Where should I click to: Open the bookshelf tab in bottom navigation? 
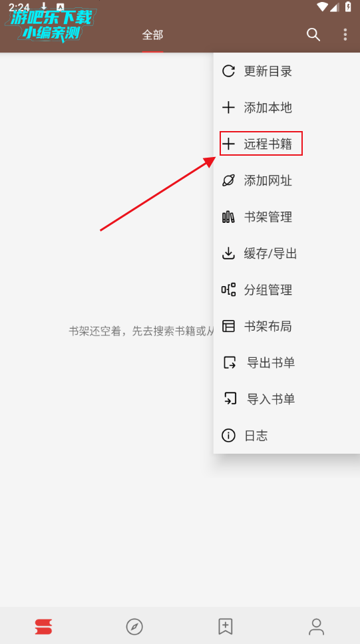[43, 627]
